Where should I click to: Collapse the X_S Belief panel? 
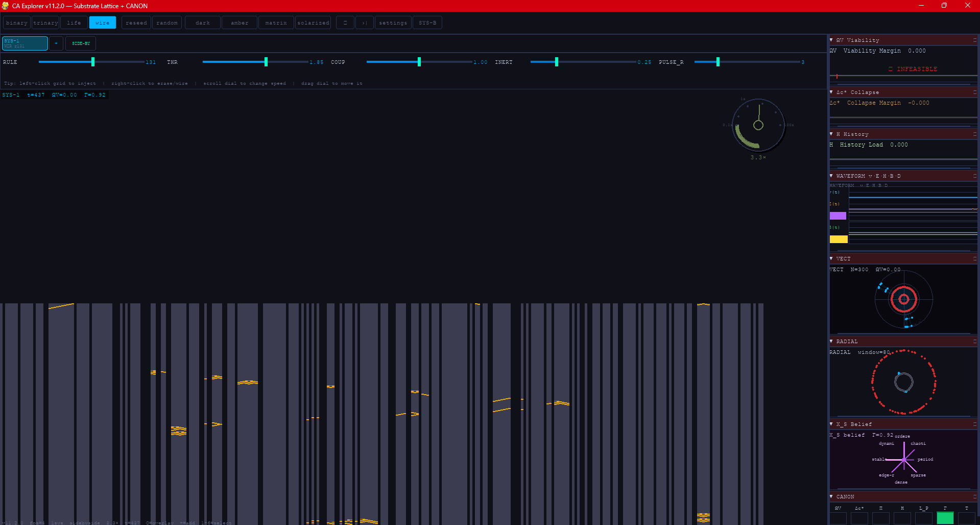[831, 424]
